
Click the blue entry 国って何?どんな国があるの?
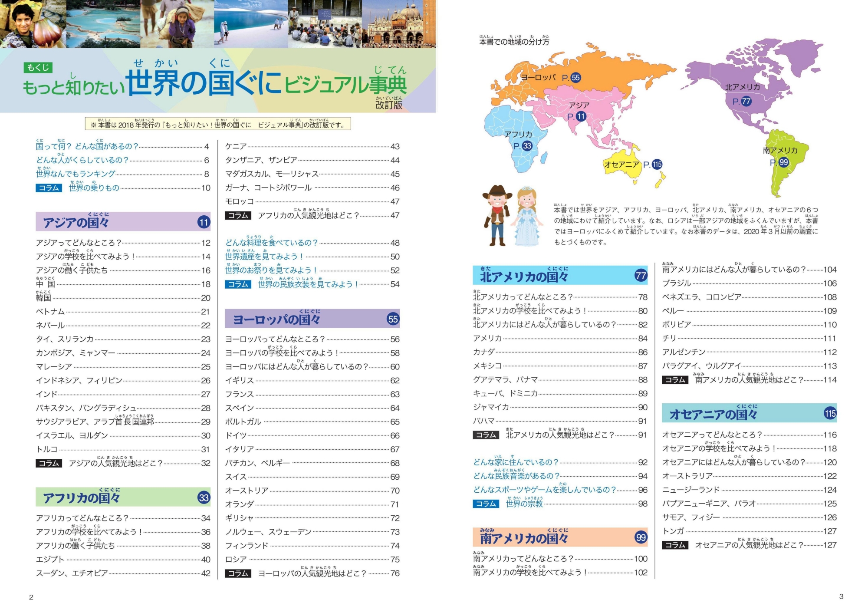(122, 146)
